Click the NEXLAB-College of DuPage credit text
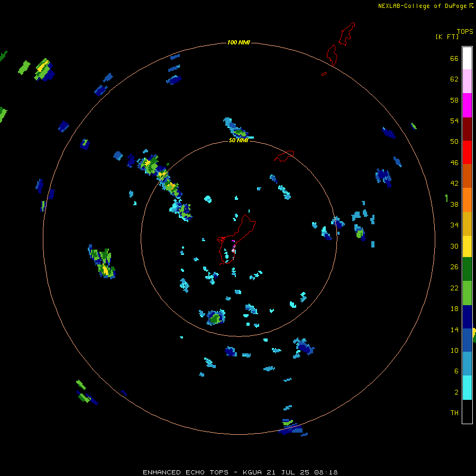 point(425,6)
